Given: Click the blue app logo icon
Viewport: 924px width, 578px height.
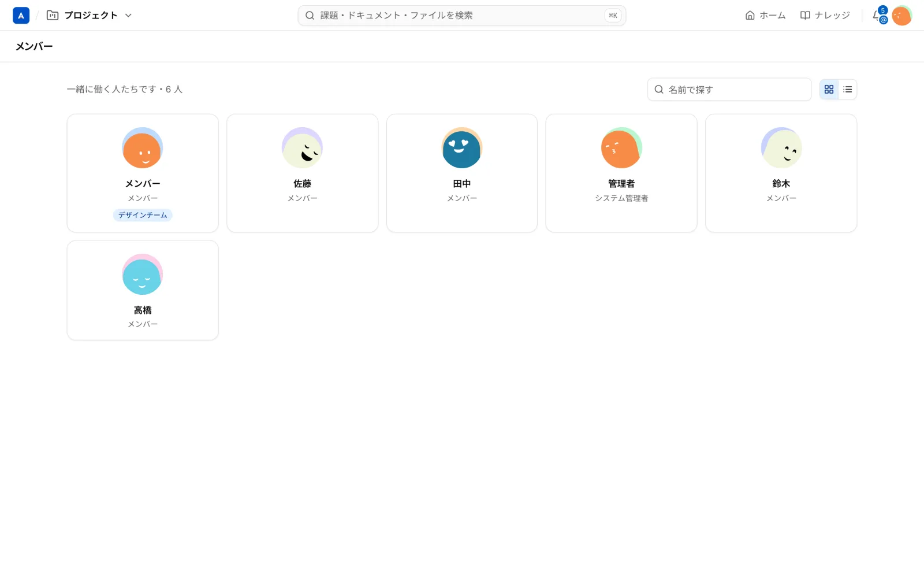Looking at the screenshot, I should point(21,16).
